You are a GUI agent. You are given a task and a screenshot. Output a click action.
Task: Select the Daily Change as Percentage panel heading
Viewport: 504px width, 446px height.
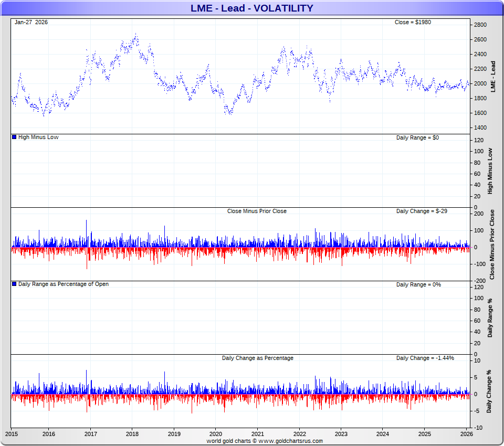tap(257, 358)
